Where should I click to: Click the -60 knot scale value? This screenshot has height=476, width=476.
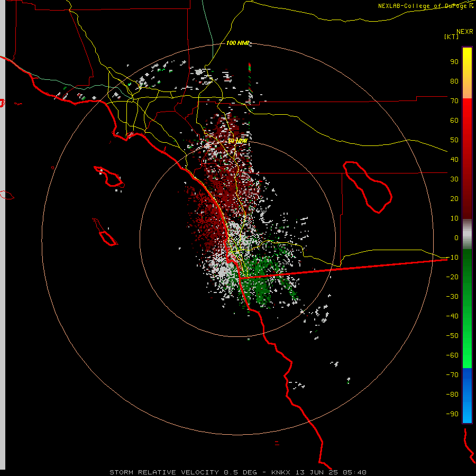click(452, 355)
